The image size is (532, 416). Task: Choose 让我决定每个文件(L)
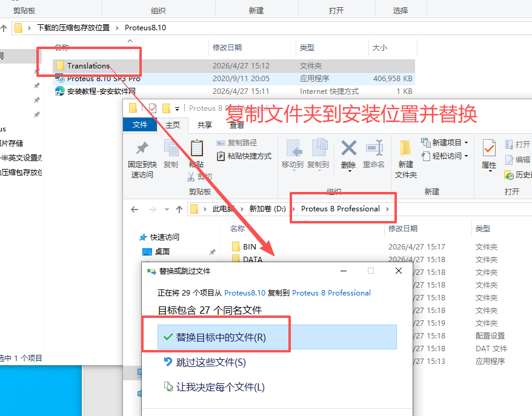pyautogui.click(x=214, y=387)
